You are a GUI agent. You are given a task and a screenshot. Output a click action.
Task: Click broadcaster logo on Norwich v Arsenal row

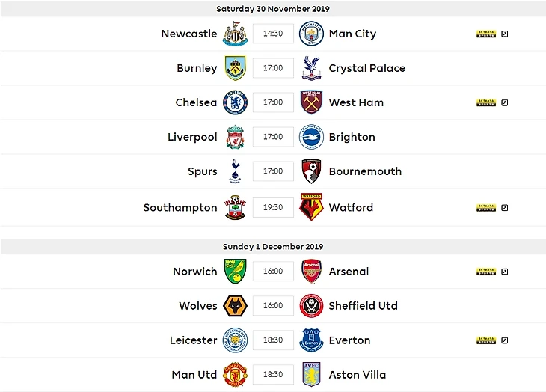click(486, 272)
